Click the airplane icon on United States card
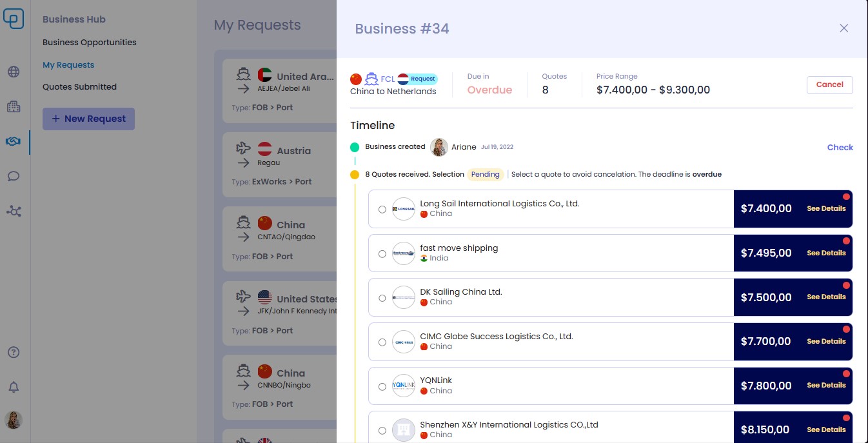This screenshot has height=443, width=868. click(x=243, y=297)
